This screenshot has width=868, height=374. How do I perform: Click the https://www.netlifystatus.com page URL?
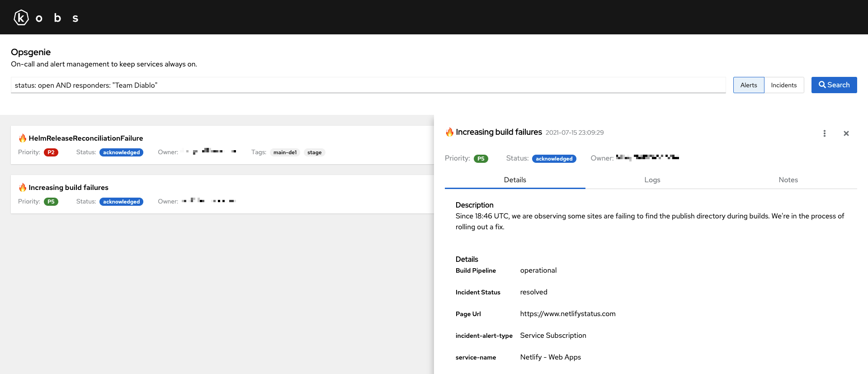point(568,314)
